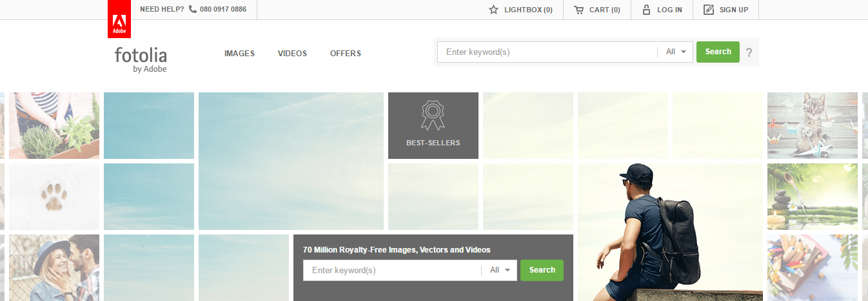Click the red Adobe logo icon

pos(119,19)
